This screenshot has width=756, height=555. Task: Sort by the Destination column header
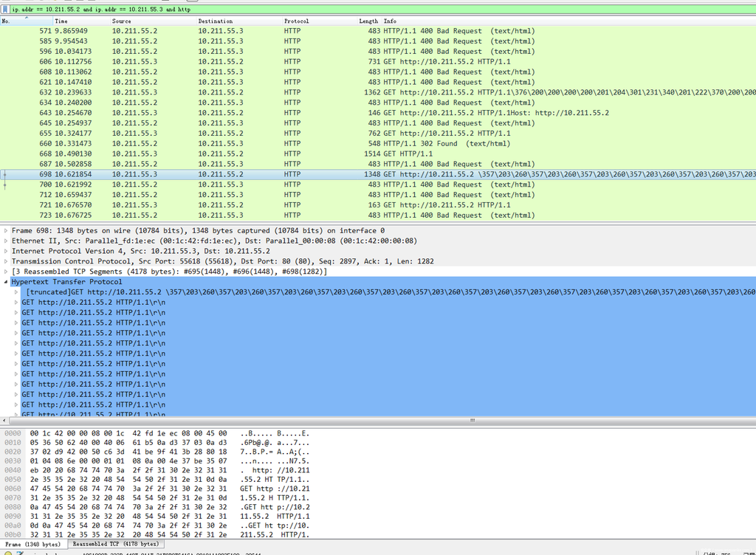point(216,21)
